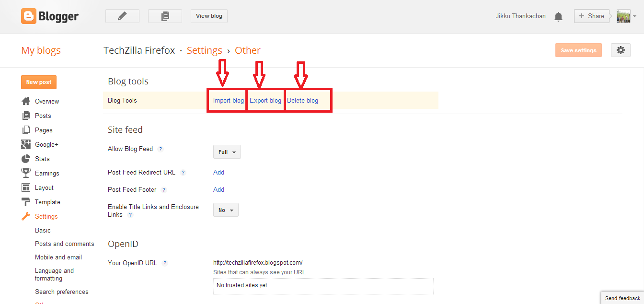Viewport: 644px width, 304px height.
Task: Click the View blog button
Action: pos(209,16)
